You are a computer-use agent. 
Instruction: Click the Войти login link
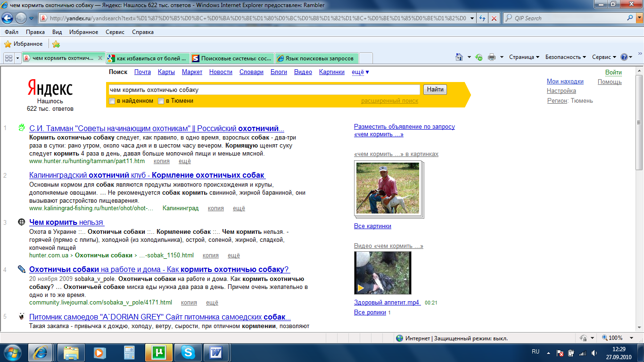pos(613,72)
